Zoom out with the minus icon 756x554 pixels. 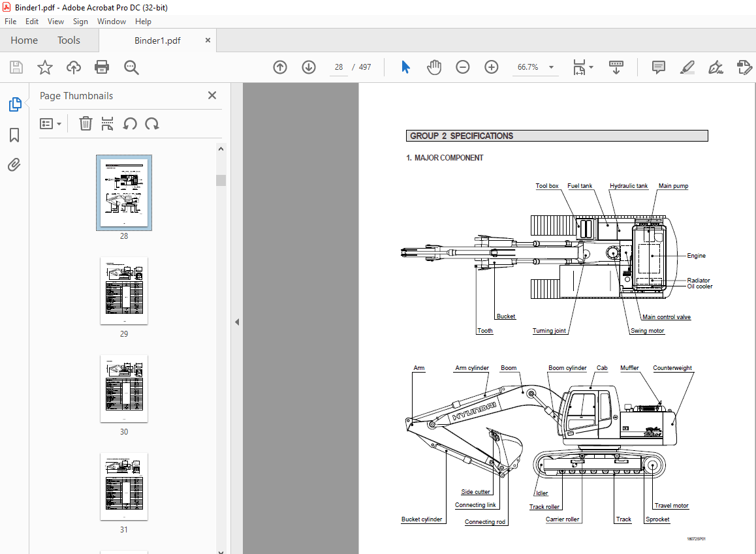462,67
